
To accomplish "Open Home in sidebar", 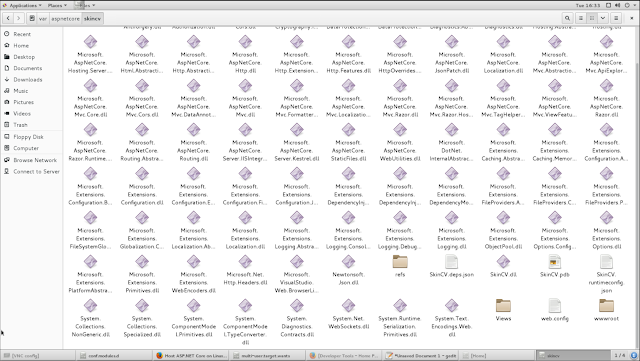I will [x=21, y=46].
